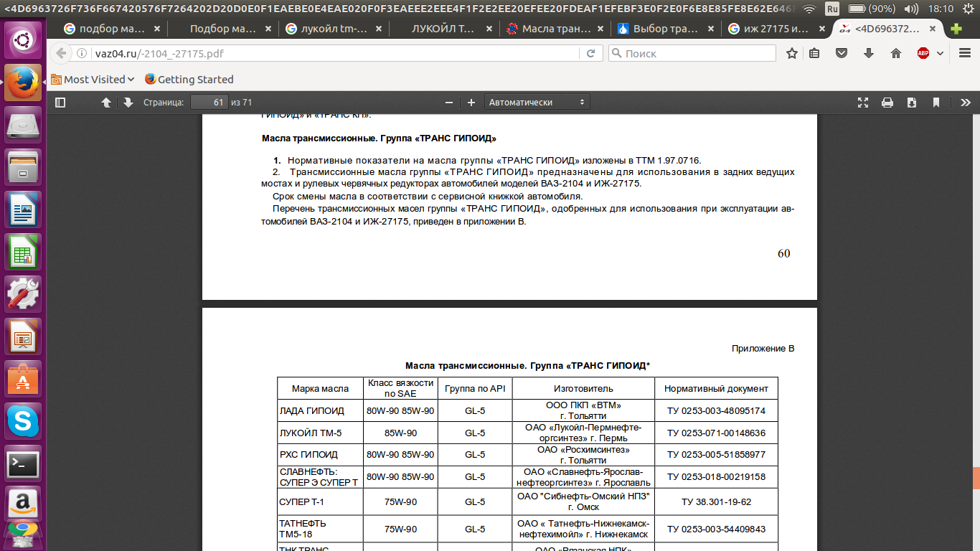Click the 'Приложение В' heading text

pos(763,349)
